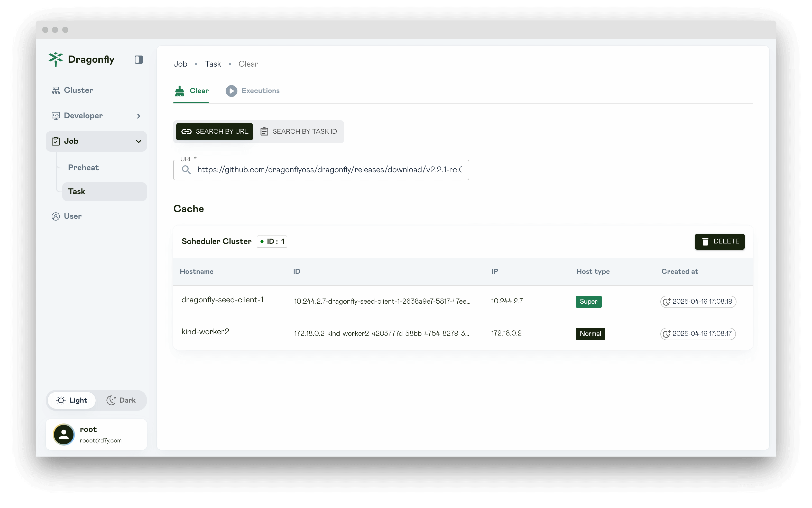Image resolution: width=812 pixels, height=508 pixels.
Task: Click the Developer monitor icon
Action: pyautogui.click(x=56, y=116)
